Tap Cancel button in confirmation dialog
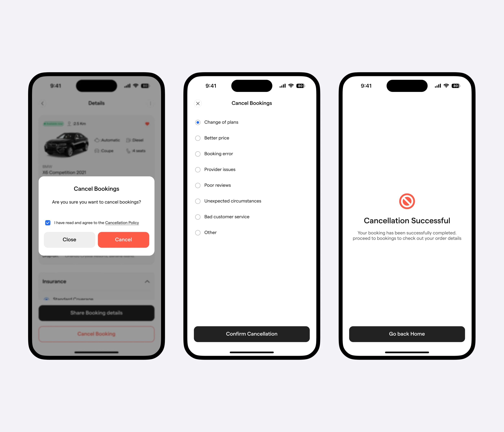This screenshot has height=432, width=504. click(123, 240)
